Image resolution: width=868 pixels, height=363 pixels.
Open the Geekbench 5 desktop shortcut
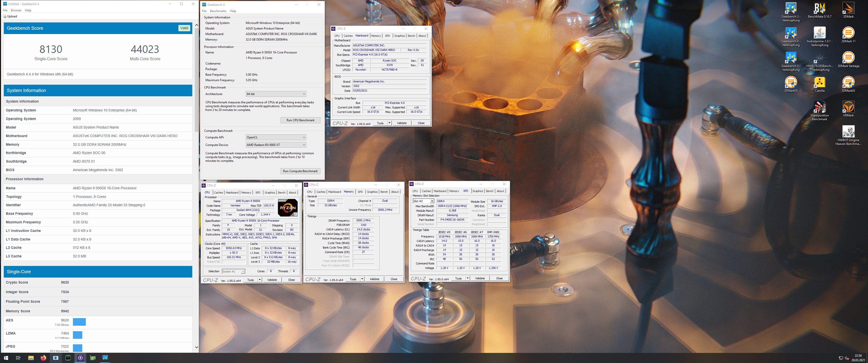(x=791, y=62)
